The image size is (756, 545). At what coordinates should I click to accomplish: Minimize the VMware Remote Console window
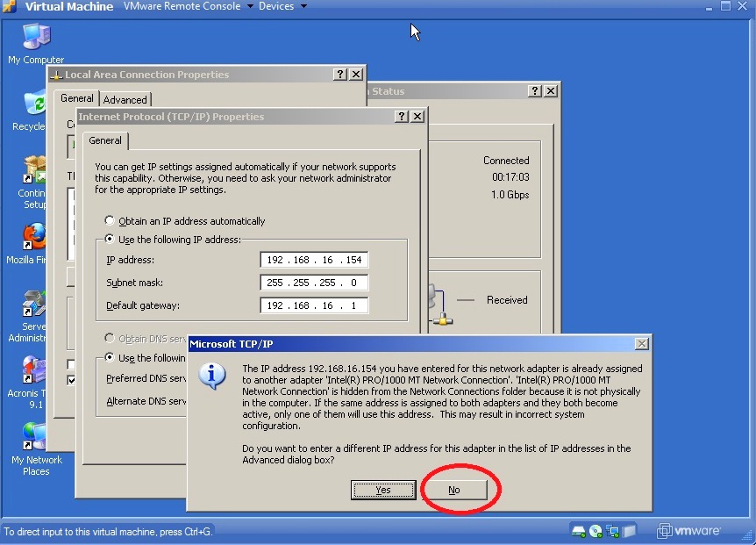pyautogui.click(x=709, y=7)
